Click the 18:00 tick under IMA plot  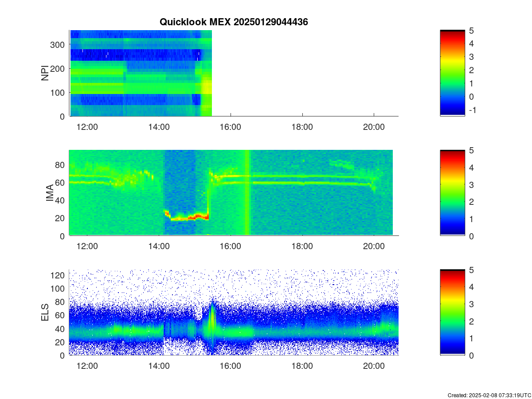302,246
